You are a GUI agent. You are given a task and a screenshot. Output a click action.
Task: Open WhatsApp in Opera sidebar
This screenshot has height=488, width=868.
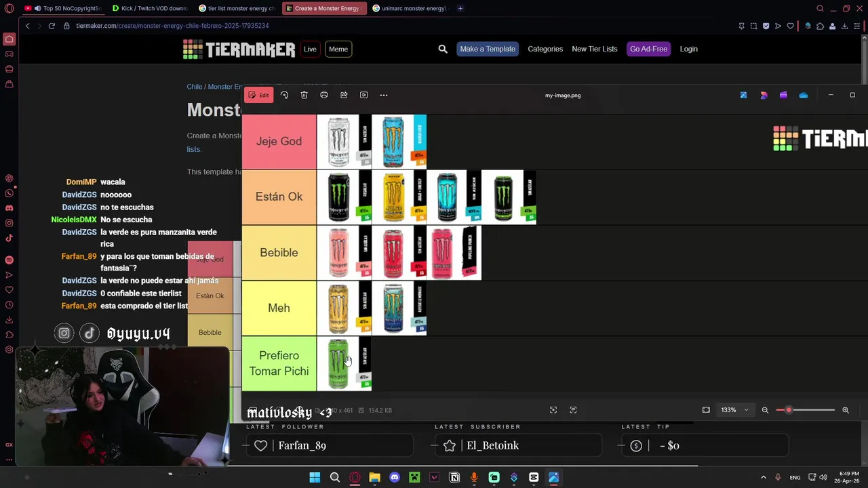pos(9,193)
